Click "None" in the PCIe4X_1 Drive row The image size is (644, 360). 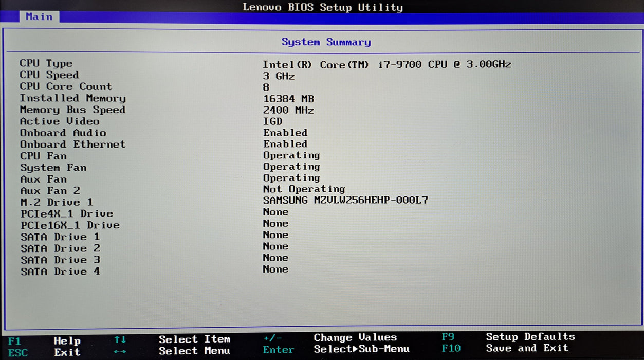tap(275, 212)
